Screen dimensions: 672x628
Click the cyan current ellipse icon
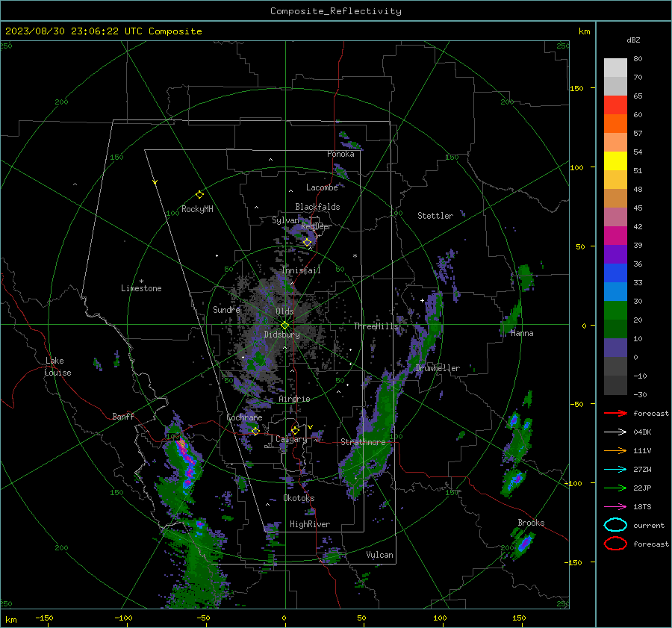point(615,525)
